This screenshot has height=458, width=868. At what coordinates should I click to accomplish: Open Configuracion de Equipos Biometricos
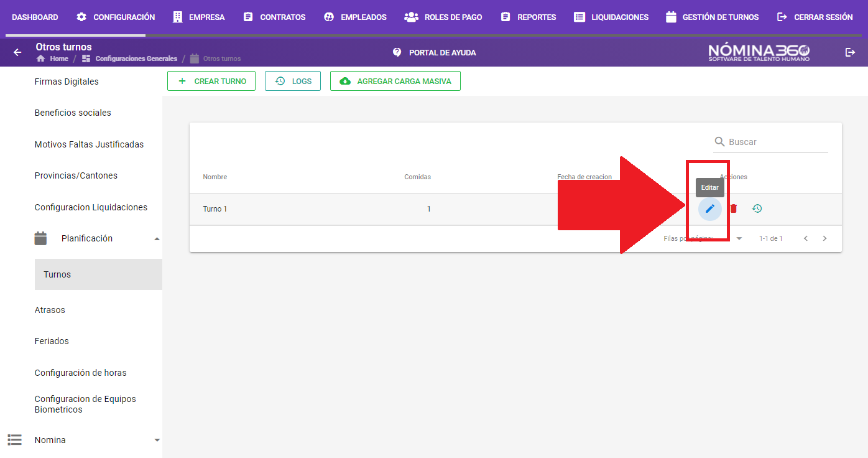click(x=85, y=404)
